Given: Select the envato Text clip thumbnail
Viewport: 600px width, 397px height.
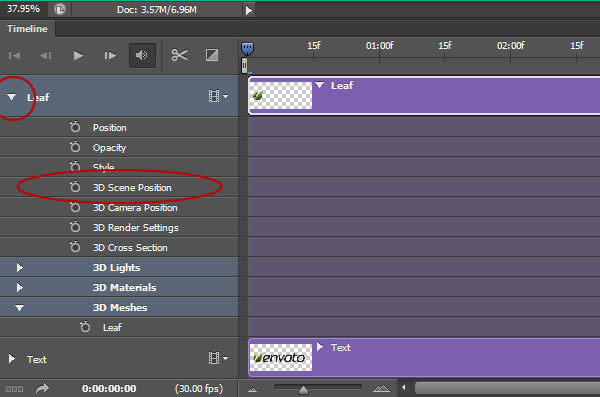Looking at the screenshot, I should pos(281,358).
